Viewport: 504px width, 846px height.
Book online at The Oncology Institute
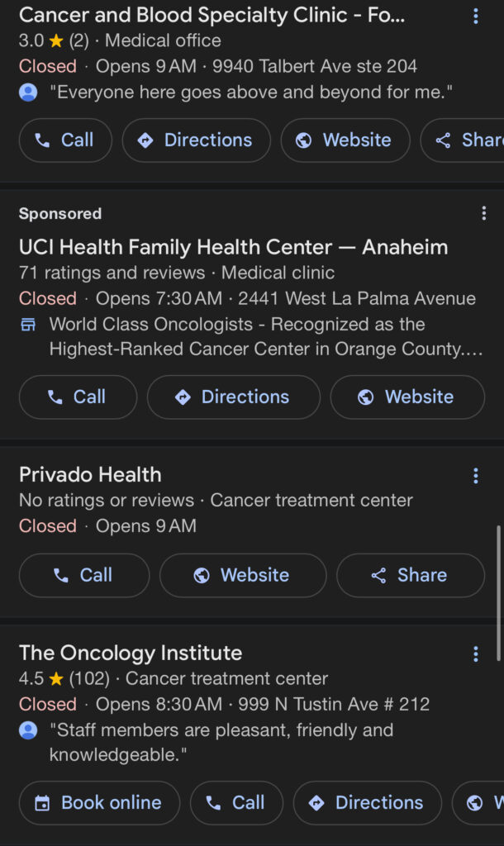click(99, 803)
